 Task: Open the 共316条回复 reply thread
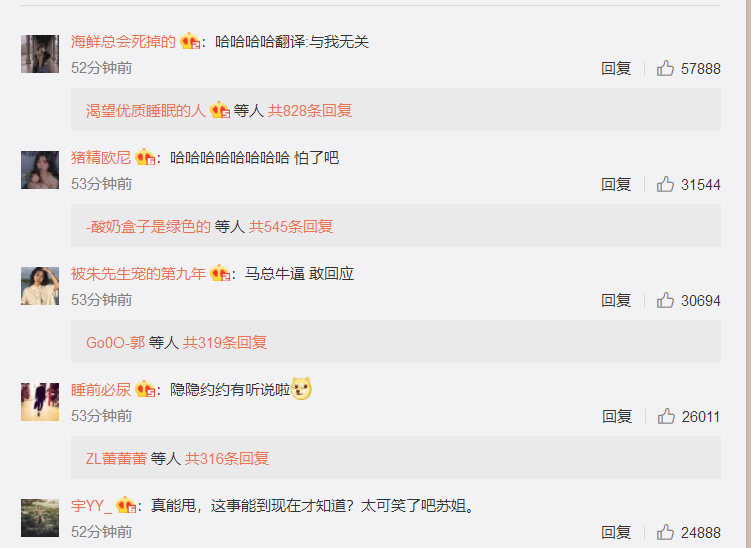click(x=227, y=458)
